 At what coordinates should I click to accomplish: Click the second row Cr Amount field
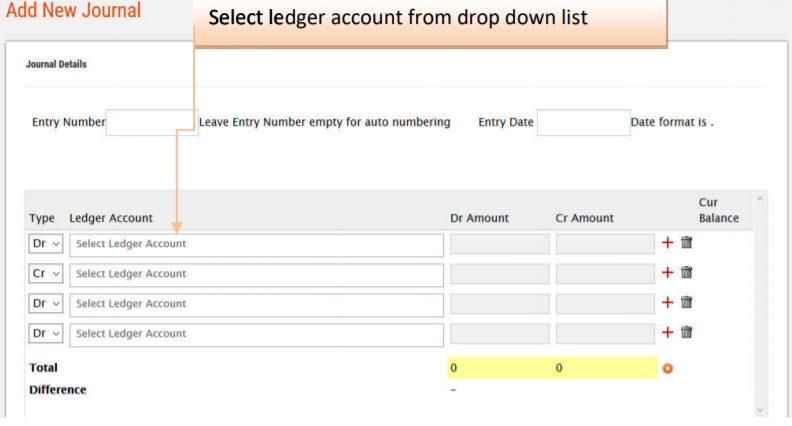point(605,274)
